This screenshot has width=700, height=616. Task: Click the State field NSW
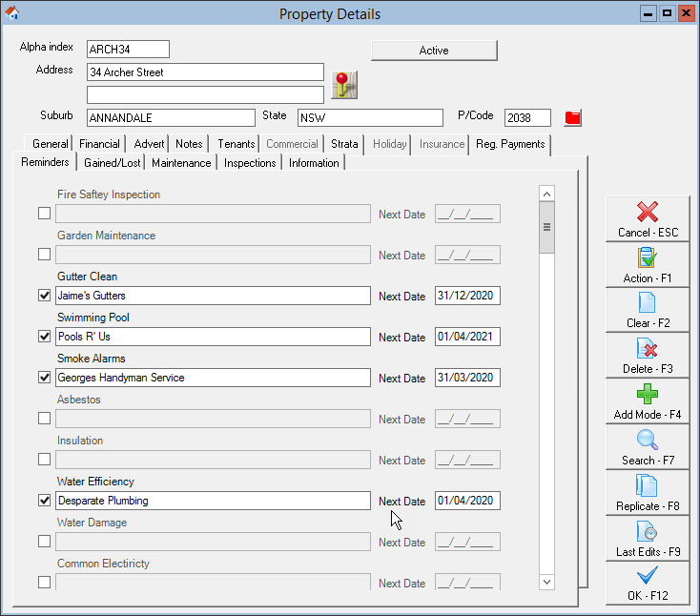pos(371,118)
